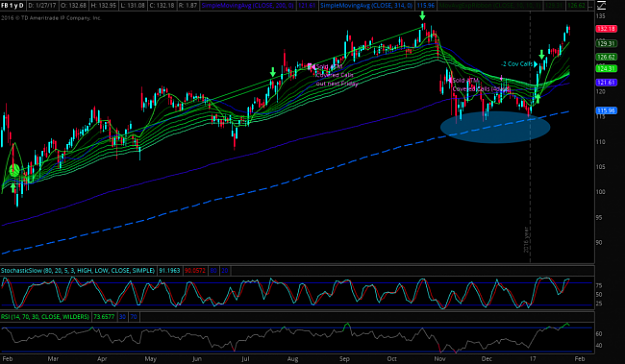Click the C: 132.18 close value
Screen dimensions: 625x364
point(163,6)
